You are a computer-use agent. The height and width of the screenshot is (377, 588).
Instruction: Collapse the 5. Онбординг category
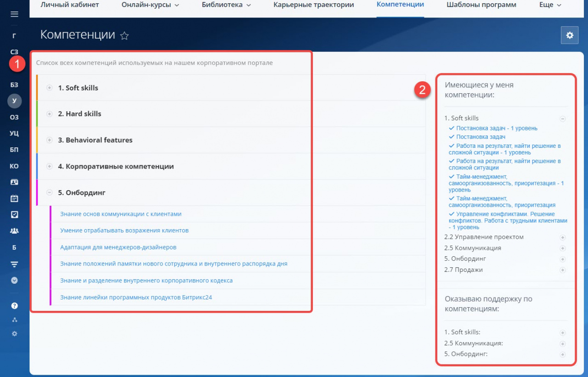click(x=50, y=192)
